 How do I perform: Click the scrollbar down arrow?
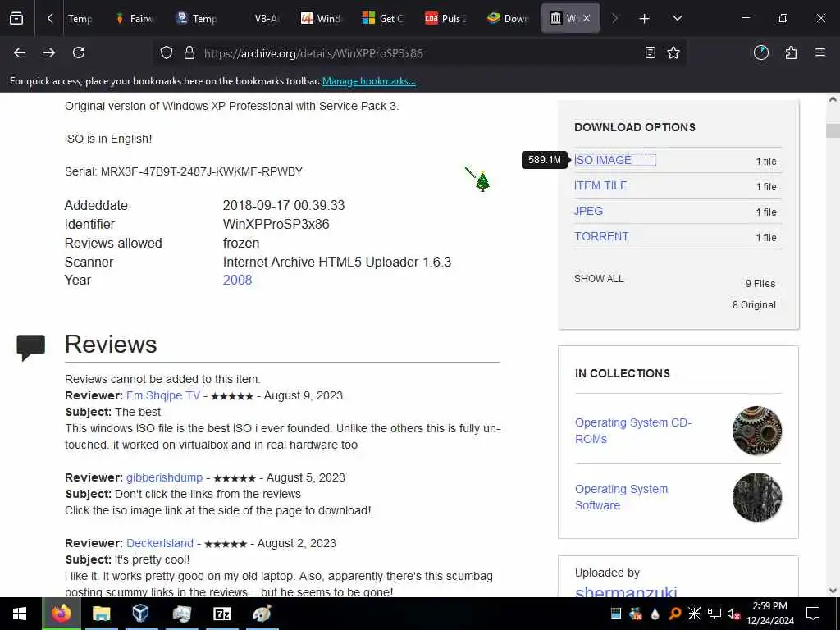(833, 591)
